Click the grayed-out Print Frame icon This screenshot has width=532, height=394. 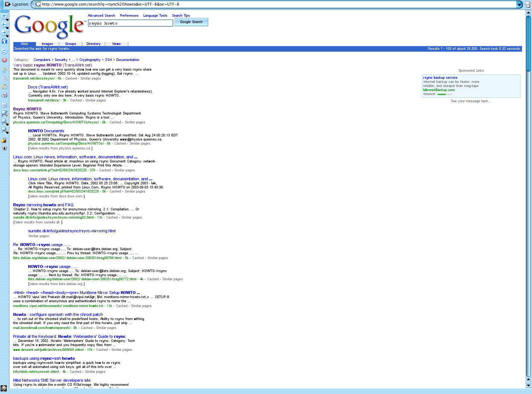pos(4,105)
